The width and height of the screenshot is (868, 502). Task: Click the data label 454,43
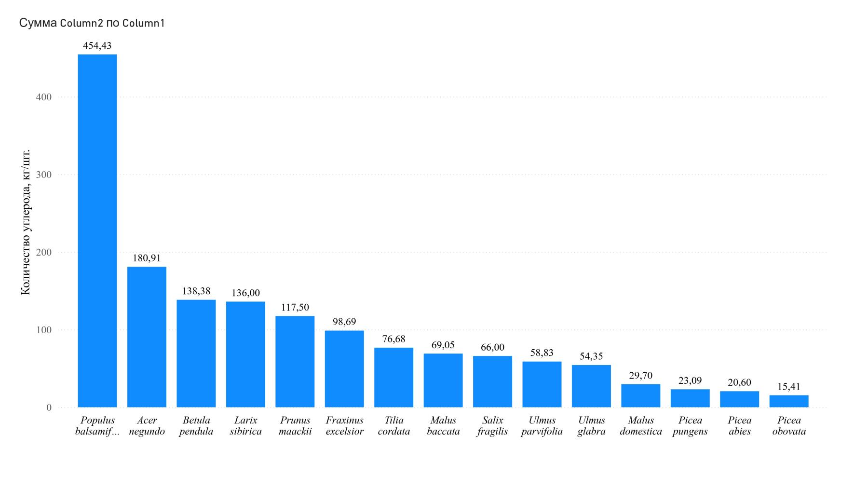pos(97,45)
